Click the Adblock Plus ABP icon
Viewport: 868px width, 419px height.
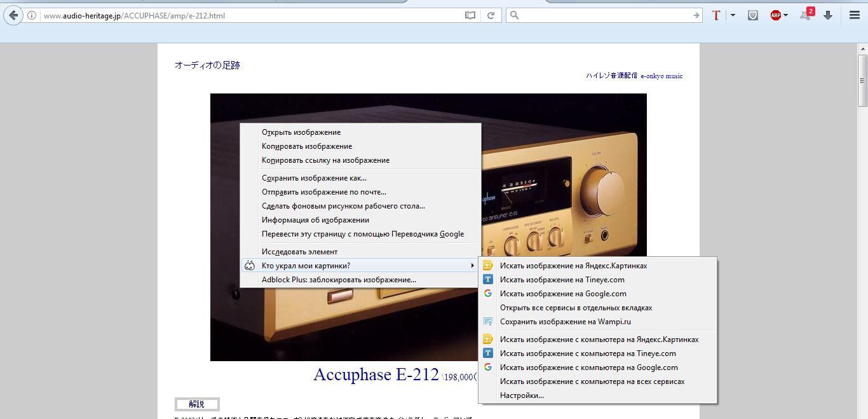coord(775,15)
